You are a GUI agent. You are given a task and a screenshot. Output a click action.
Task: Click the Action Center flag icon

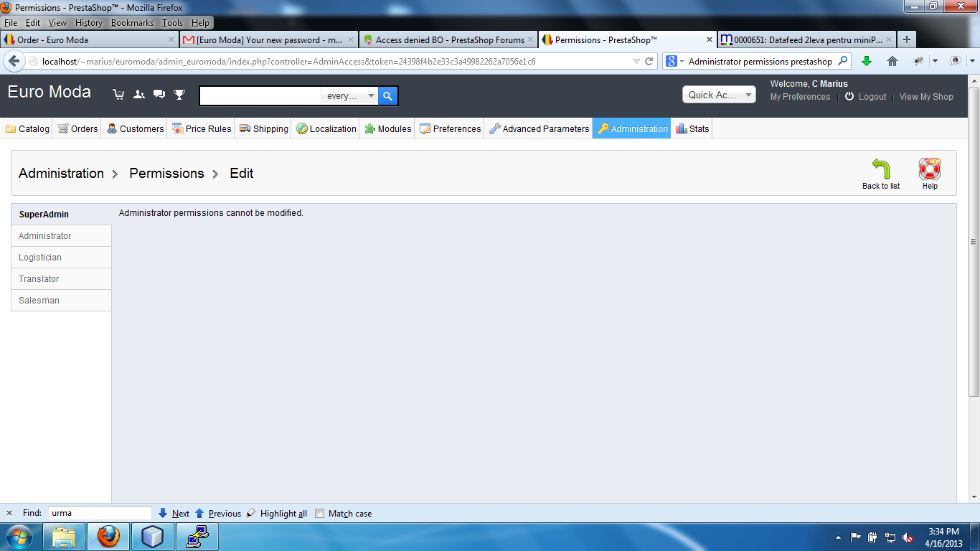click(x=856, y=537)
